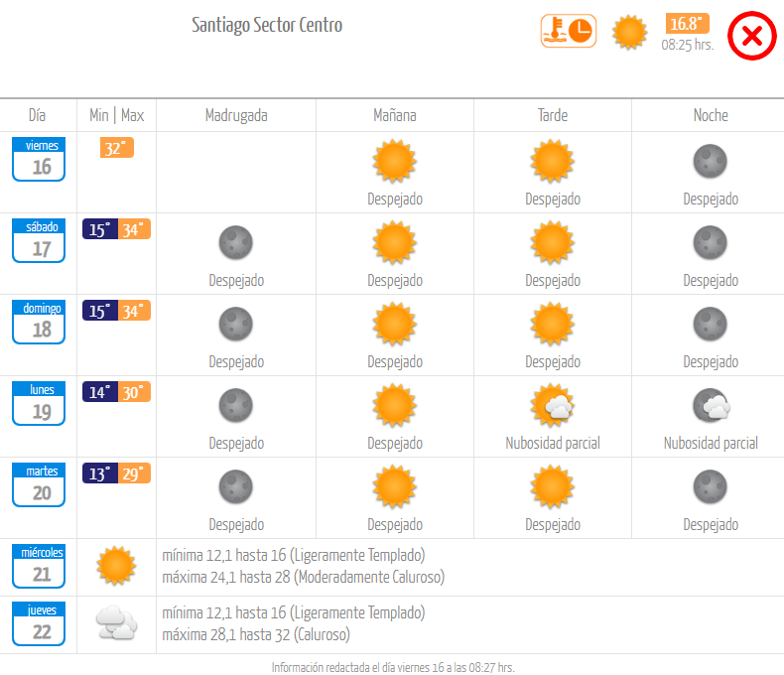Screen dimensions: 784x675
Task: Click the Noche column header
Action: tap(711, 115)
